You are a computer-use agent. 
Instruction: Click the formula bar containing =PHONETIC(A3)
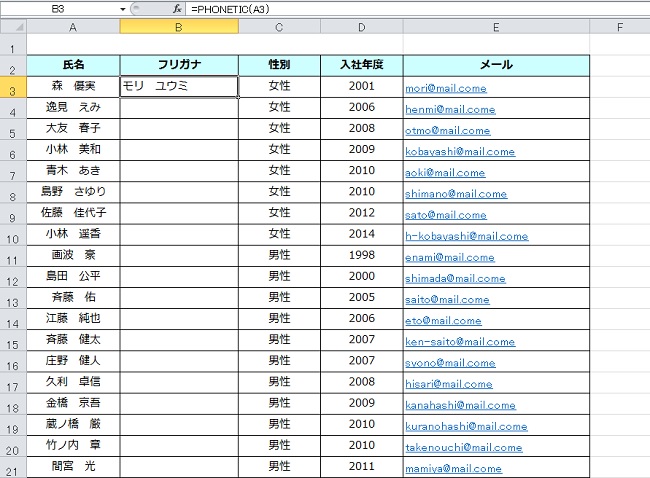click(x=400, y=8)
